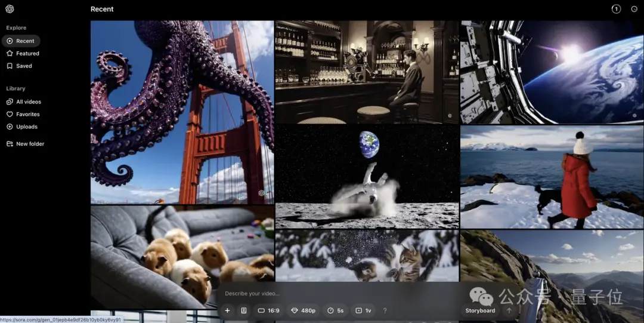Open the plus attach media button
This screenshot has width=644, height=323.
point(227,310)
